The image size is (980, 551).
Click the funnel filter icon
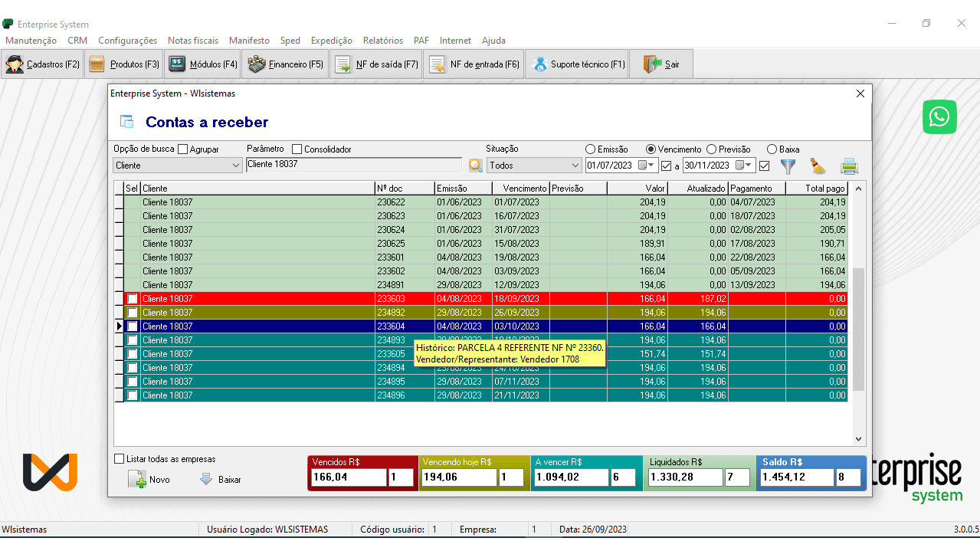788,166
